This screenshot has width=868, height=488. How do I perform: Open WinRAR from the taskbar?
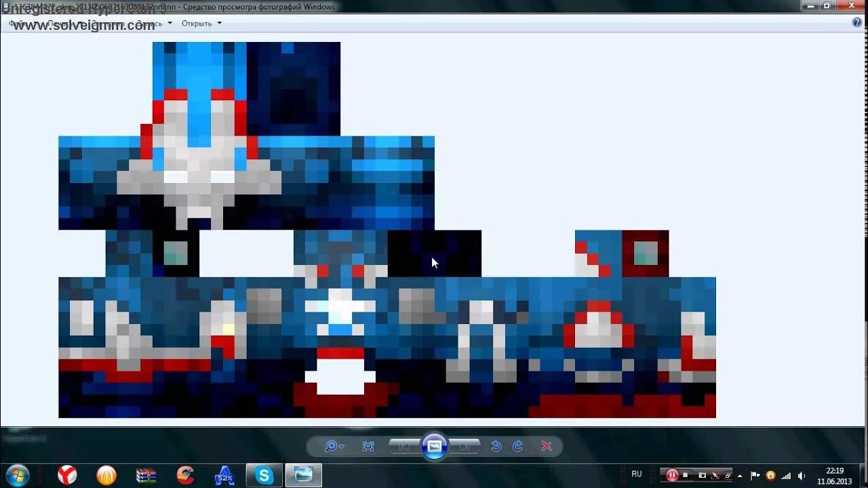point(146,475)
